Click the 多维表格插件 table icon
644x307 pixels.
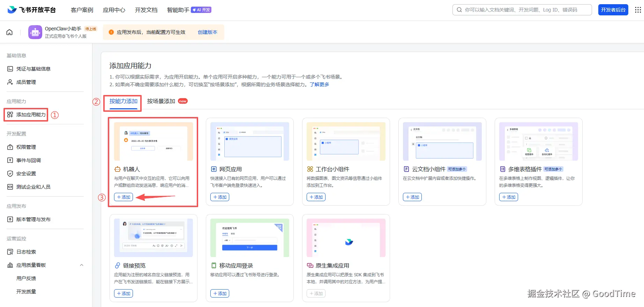(x=502, y=169)
